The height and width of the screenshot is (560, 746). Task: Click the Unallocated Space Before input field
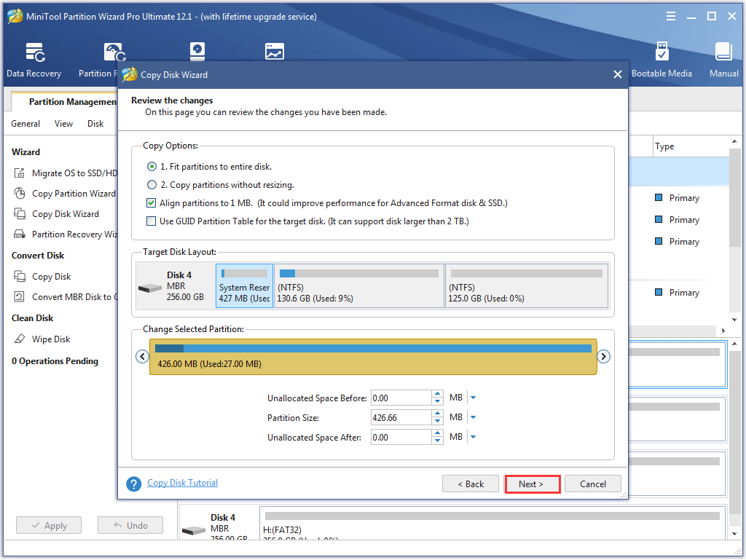(401, 398)
